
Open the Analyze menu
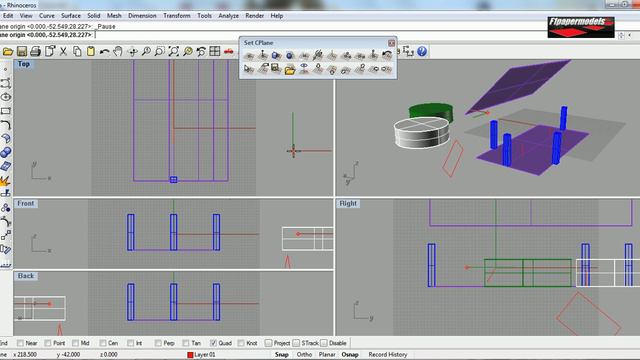(x=229, y=16)
